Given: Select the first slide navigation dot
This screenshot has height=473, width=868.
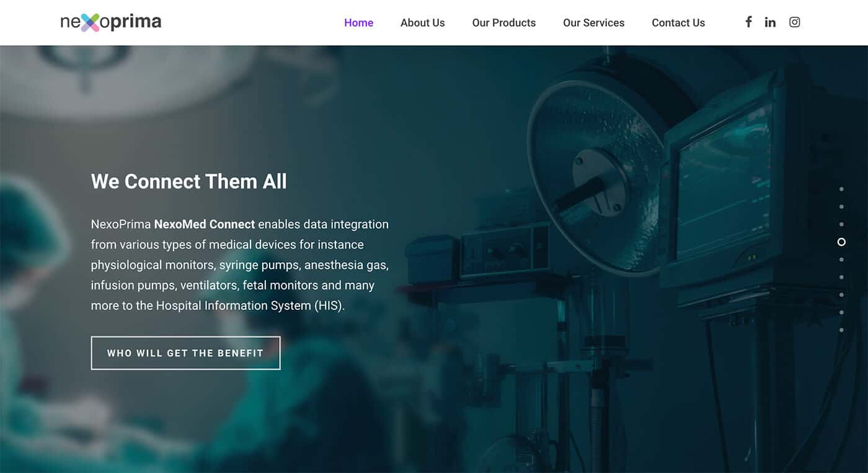Looking at the screenshot, I should click(841, 189).
